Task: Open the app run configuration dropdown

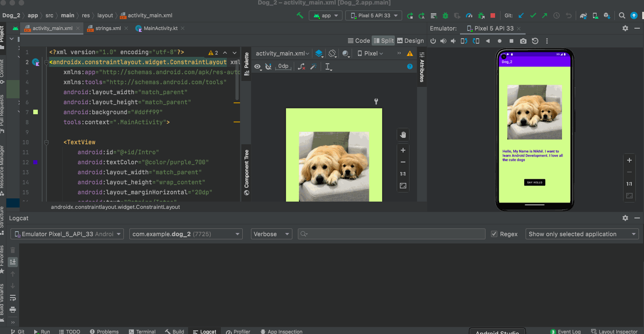Action: coord(326,15)
